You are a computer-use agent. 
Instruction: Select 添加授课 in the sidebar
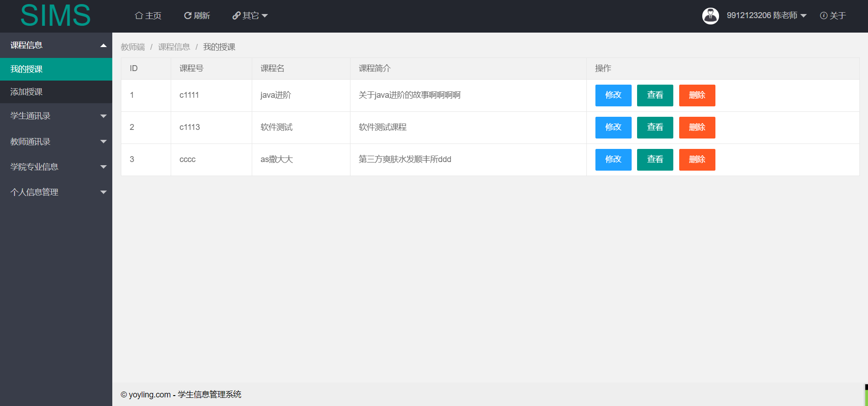(56, 92)
